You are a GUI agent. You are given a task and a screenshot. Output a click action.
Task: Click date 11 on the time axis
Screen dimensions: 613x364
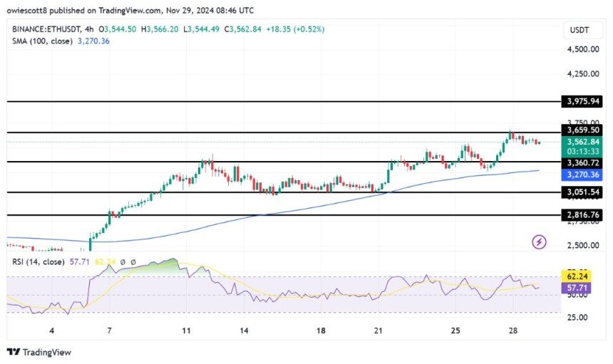[x=186, y=331]
